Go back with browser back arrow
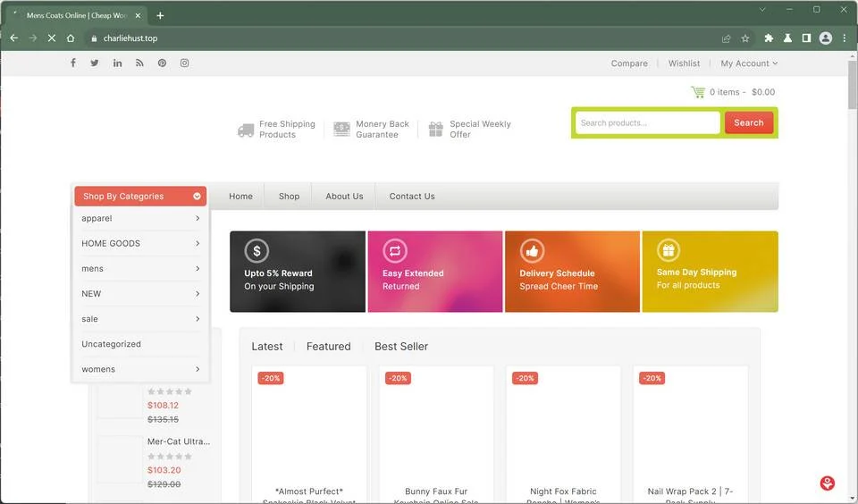 pyautogui.click(x=14, y=38)
